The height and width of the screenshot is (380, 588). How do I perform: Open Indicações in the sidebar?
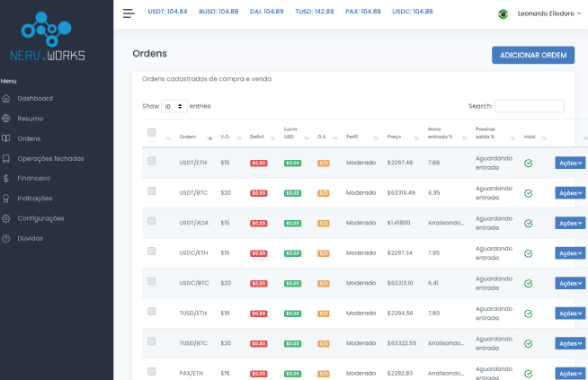pyautogui.click(x=35, y=198)
